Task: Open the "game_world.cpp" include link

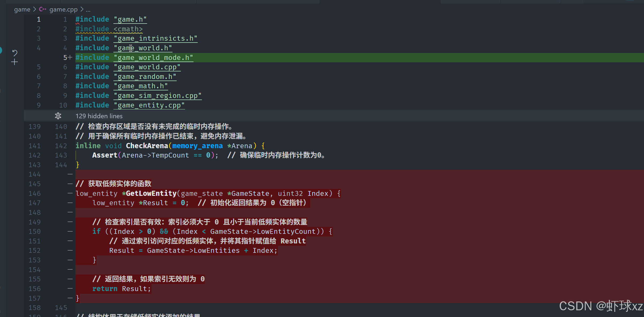Action: coord(147,67)
